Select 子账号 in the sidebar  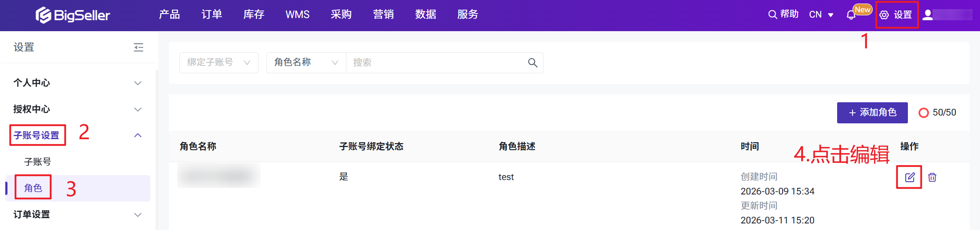click(38, 162)
